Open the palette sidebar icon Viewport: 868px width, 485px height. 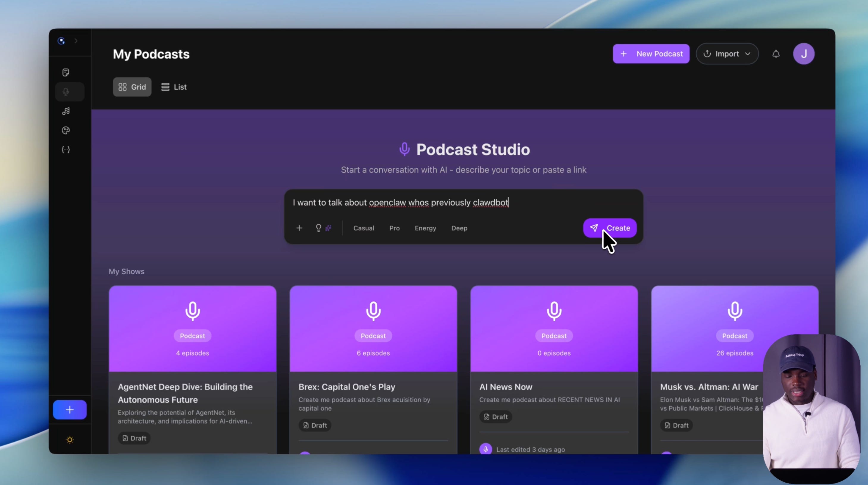(66, 130)
